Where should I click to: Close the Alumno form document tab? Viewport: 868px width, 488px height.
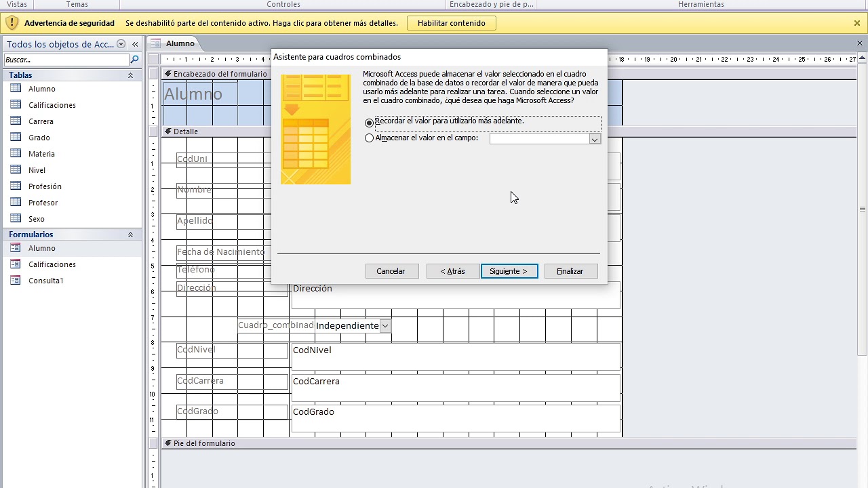pos(860,43)
